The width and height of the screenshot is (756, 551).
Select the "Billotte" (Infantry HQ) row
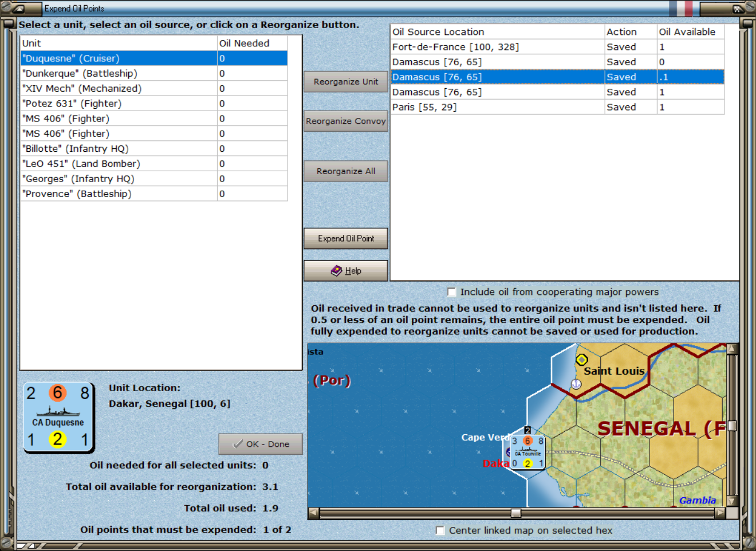[x=153, y=148]
